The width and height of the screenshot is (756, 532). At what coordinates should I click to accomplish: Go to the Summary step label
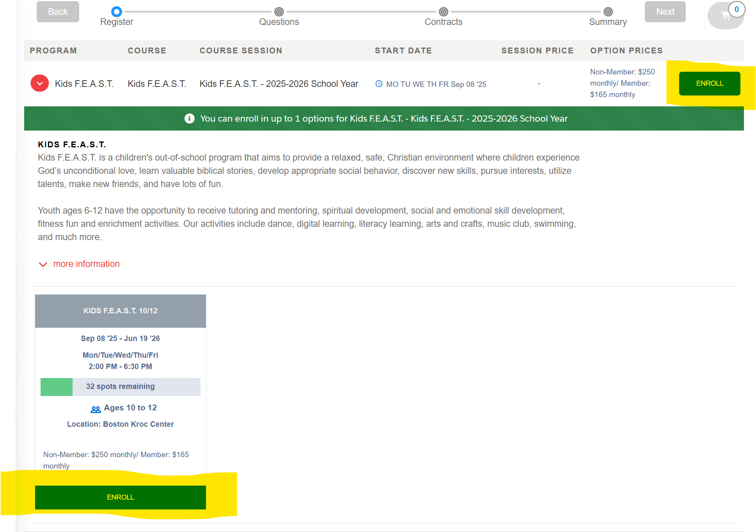(608, 22)
